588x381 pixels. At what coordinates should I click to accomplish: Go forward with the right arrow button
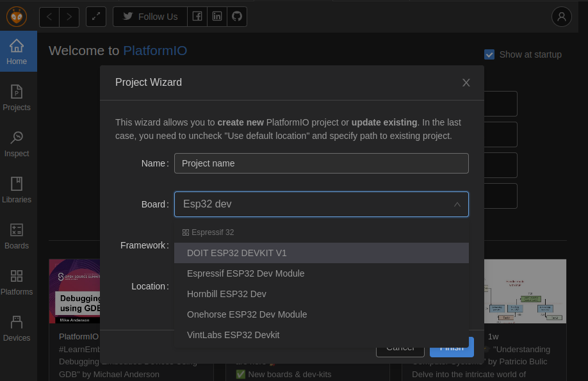point(69,17)
